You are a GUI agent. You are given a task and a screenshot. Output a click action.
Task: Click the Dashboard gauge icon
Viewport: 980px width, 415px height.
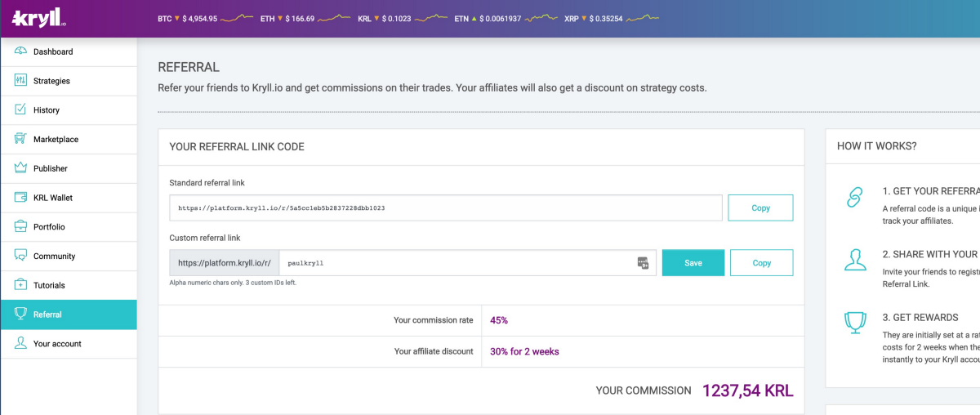click(x=20, y=51)
